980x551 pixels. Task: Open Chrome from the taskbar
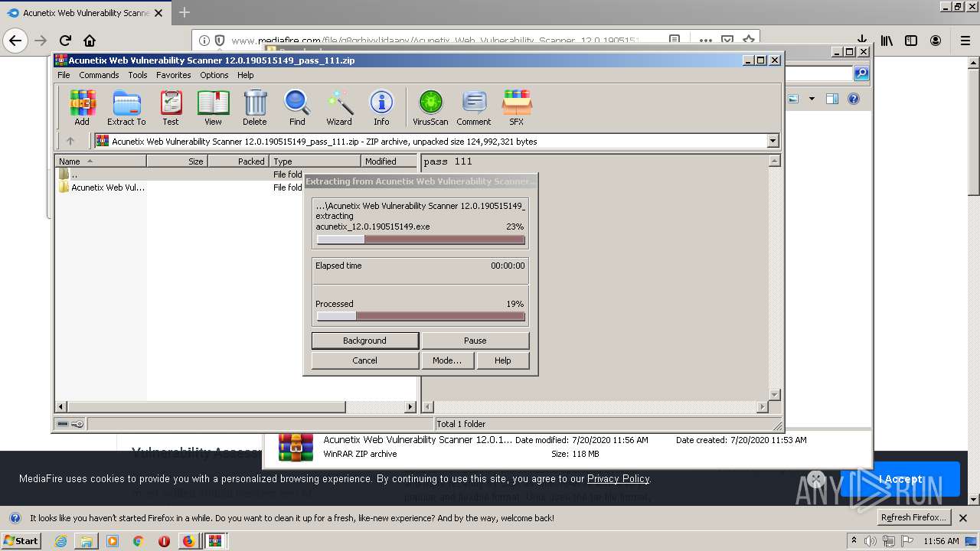tap(138, 541)
